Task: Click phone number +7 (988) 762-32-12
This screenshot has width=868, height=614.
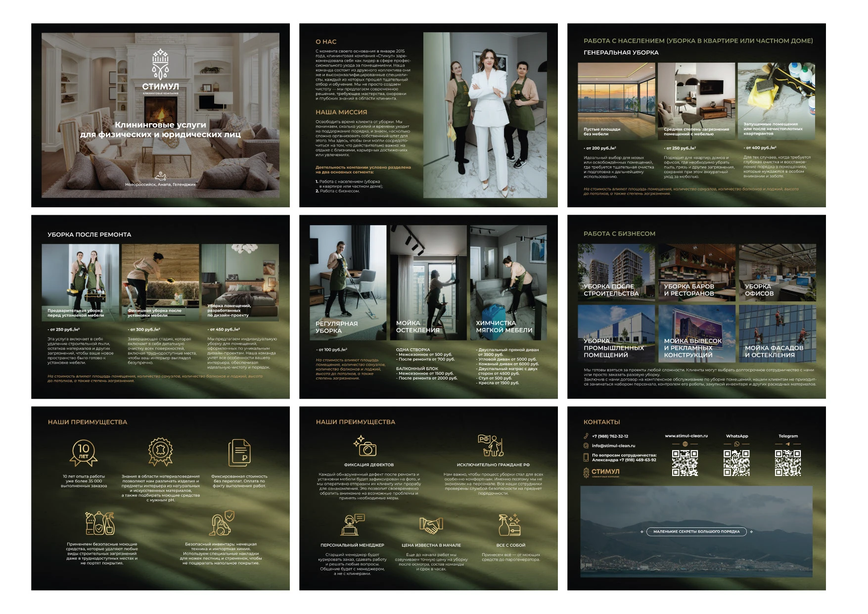Action: (x=610, y=436)
